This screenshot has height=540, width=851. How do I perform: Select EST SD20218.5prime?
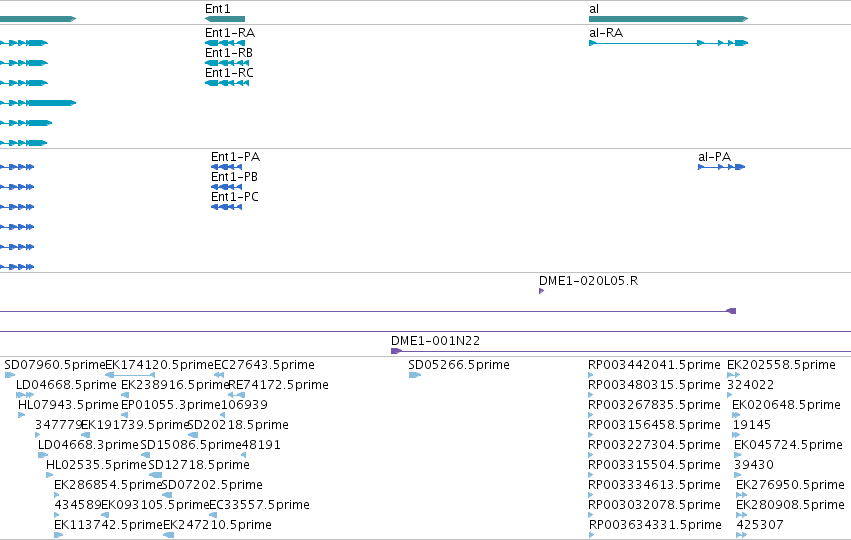pos(238,425)
